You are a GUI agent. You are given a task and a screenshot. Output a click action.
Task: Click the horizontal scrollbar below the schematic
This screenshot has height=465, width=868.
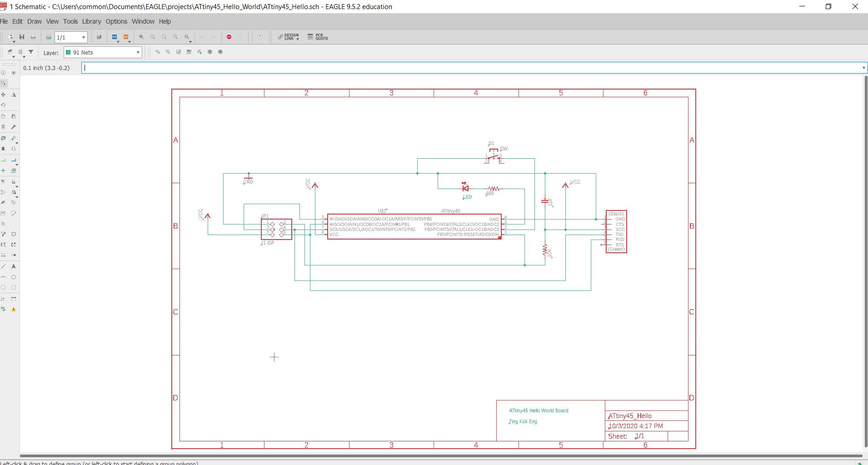[441, 455]
